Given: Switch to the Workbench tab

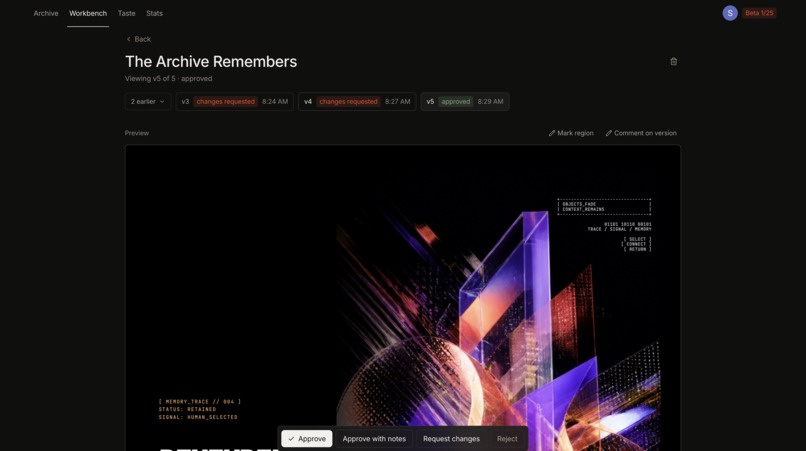Looking at the screenshot, I should tap(88, 13).
